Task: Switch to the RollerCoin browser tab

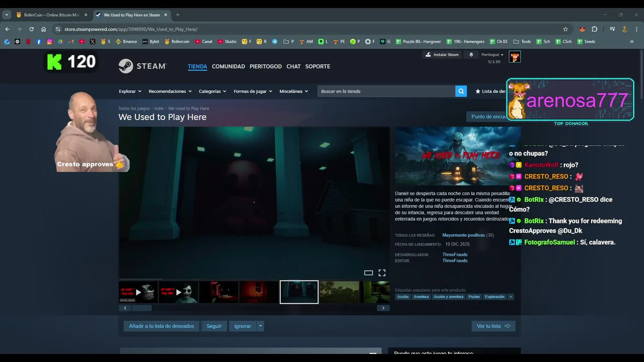Action: tap(52, 15)
